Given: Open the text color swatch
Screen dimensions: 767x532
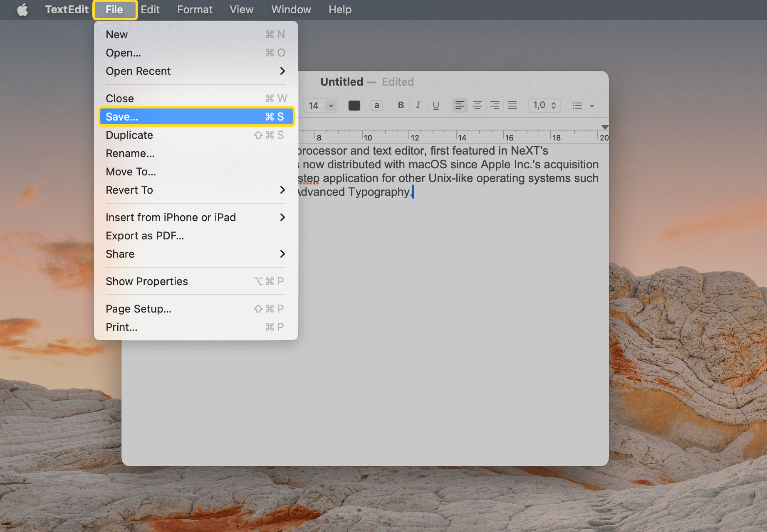Looking at the screenshot, I should 354,106.
